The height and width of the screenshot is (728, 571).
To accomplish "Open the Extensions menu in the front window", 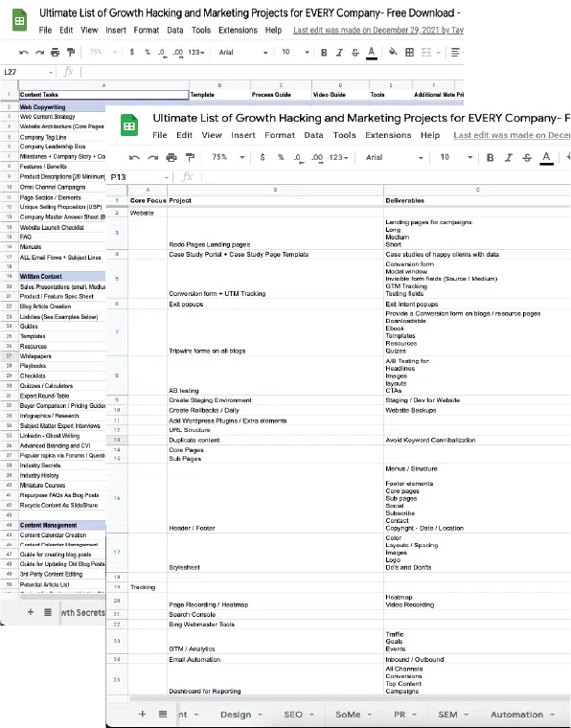I will pyautogui.click(x=388, y=135).
